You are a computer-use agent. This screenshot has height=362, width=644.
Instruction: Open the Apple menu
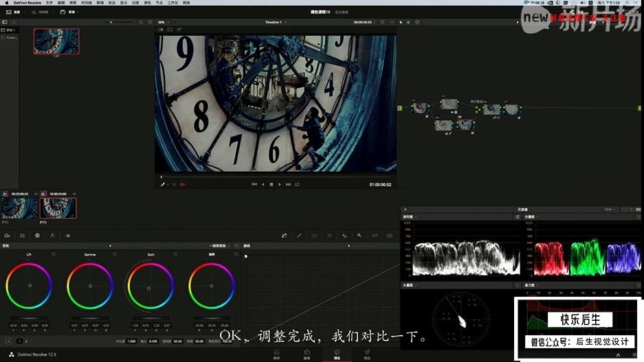pos(7,3)
